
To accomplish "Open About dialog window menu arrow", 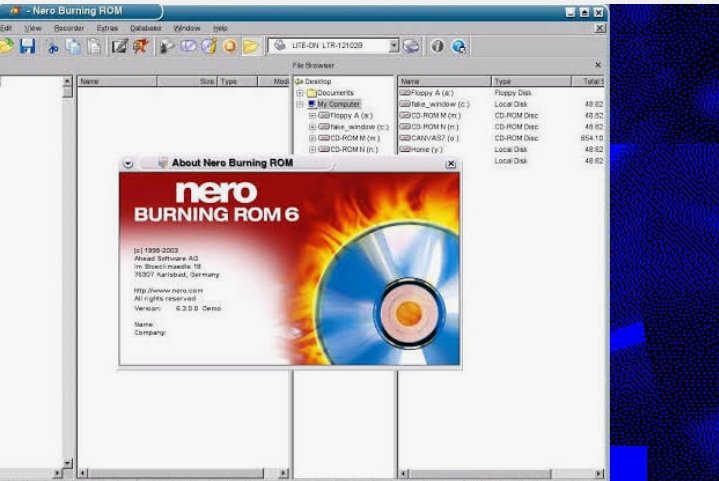I will (128, 164).
